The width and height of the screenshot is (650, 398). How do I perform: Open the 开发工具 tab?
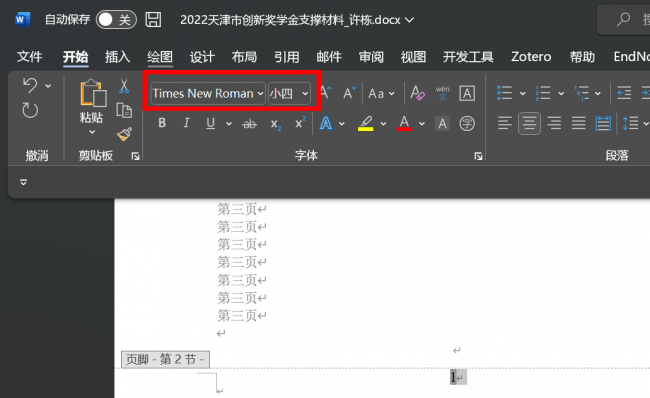pos(468,56)
